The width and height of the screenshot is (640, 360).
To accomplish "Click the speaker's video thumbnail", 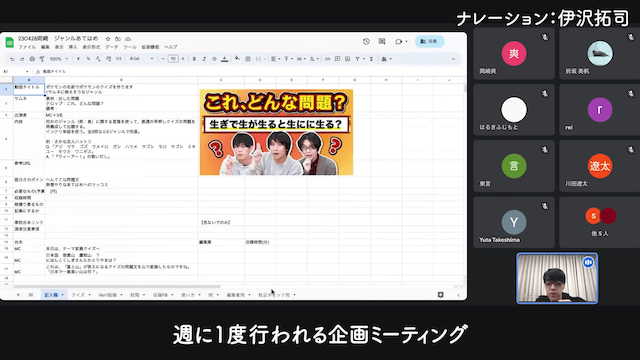I will [557, 278].
